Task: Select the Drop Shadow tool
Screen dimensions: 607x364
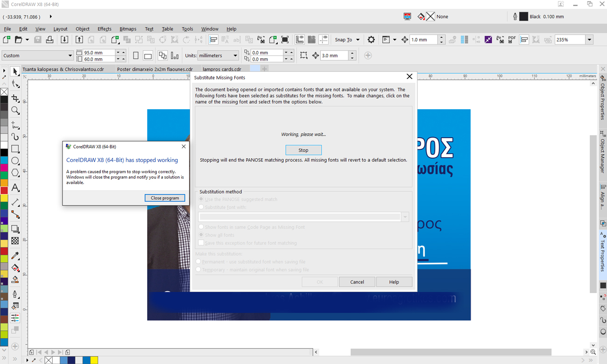Action: click(x=15, y=229)
